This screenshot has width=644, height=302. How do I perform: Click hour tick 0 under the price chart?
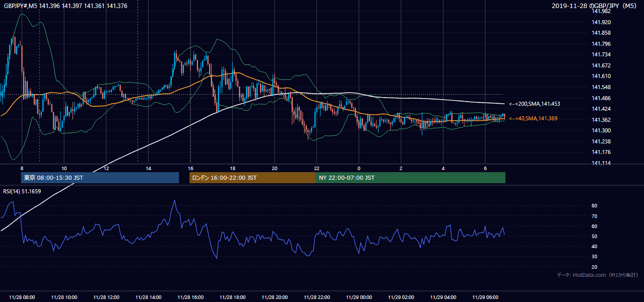click(359, 168)
